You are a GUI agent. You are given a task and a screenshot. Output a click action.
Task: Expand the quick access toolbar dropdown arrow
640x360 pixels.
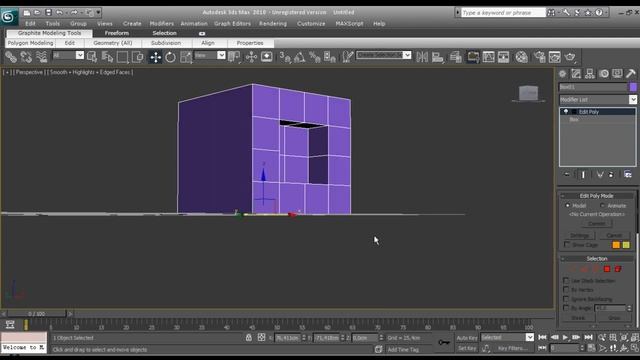click(98, 12)
